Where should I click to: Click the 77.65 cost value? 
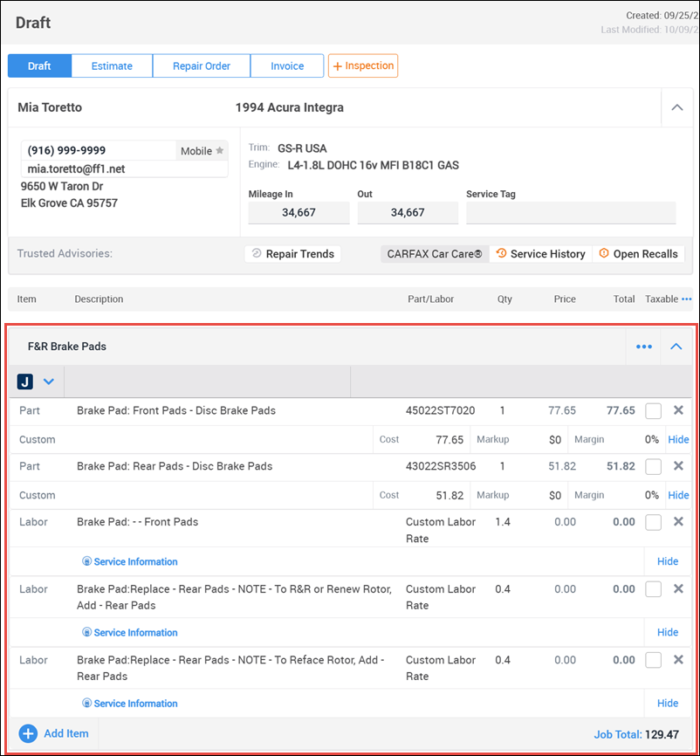(x=450, y=440)
